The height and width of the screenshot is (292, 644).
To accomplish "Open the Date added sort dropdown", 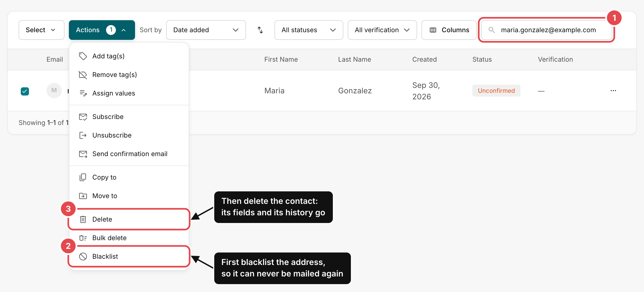I will tap(206, 30).
